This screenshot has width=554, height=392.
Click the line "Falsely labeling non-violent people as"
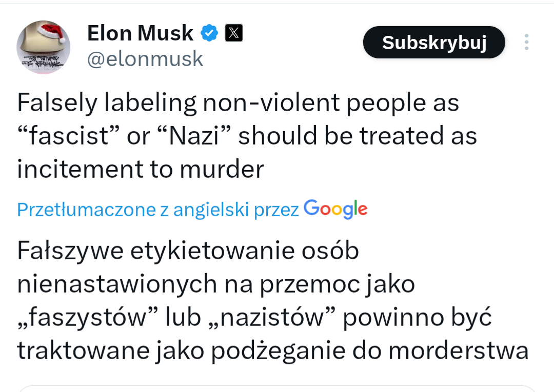coord(238,103)
